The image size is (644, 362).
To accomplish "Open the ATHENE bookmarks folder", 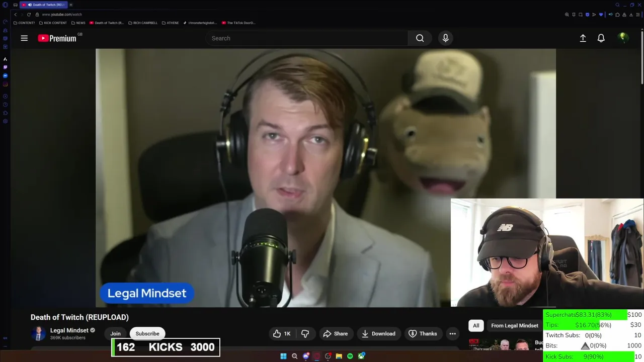I will [170, 23].
